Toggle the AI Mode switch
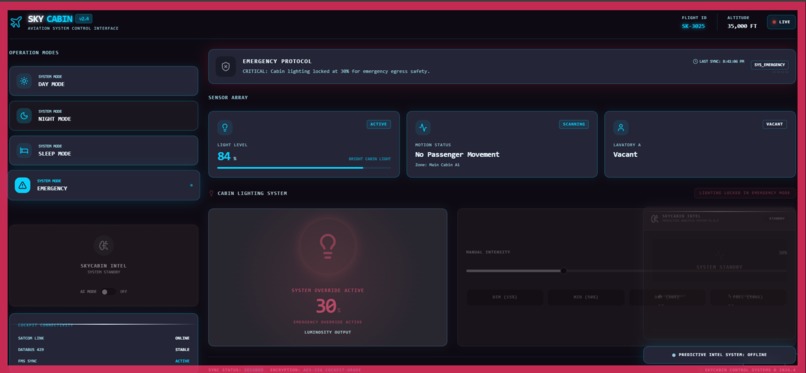 107,292
